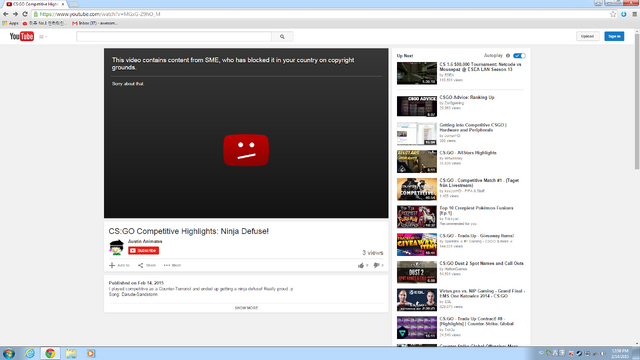This screenshot has height=360, width=640.
Task: Click the video title text
Action: pyautogui.click(x=189, y=231)
